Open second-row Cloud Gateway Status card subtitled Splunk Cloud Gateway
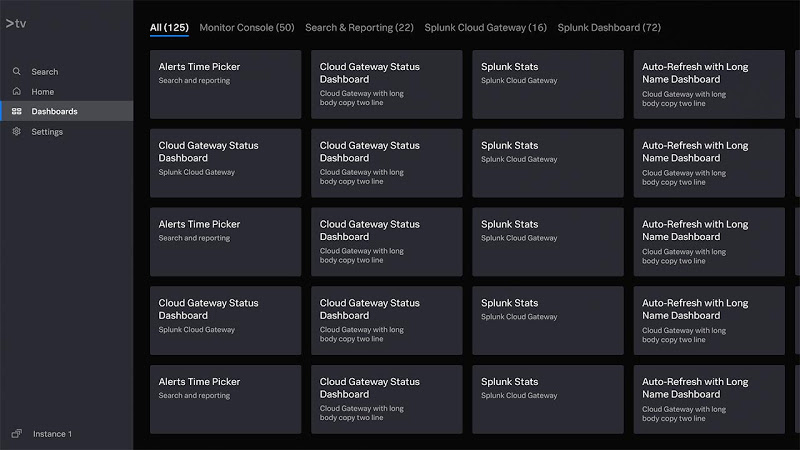Screen dimensions: 800x450 pos(226,163)
